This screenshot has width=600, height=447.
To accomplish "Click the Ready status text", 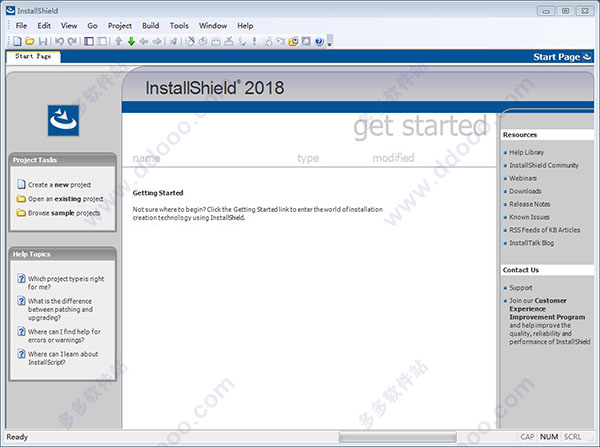I will click(x=17, y=437).
